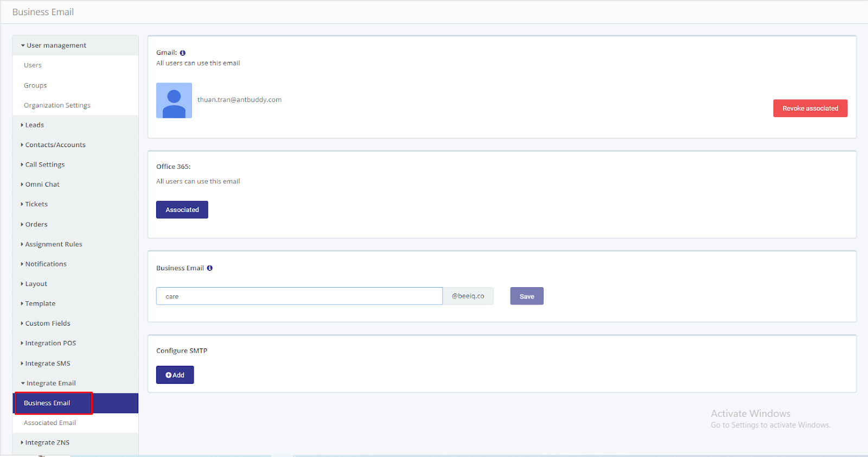868x457 pixels.
Task: Expand the Leads menu
Action: pyautogui.click(x=75, y=125)
